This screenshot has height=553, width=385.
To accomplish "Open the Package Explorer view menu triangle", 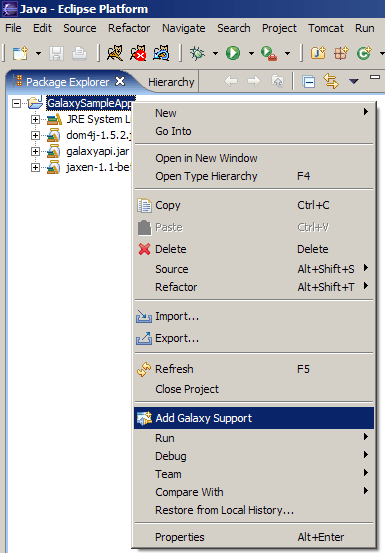I will pos(354,81).
